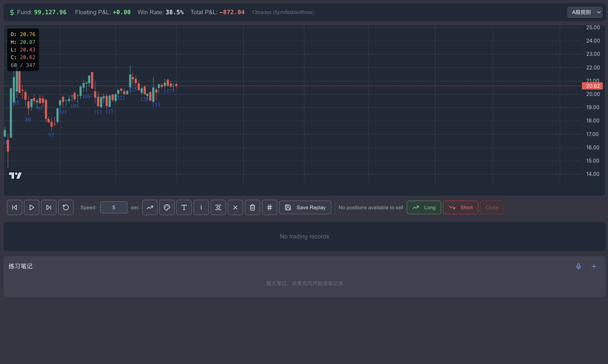Toggle the bar numbering hash icon
Image resolution: width=608 pixels, height=364 pixels.
(269, 208)
